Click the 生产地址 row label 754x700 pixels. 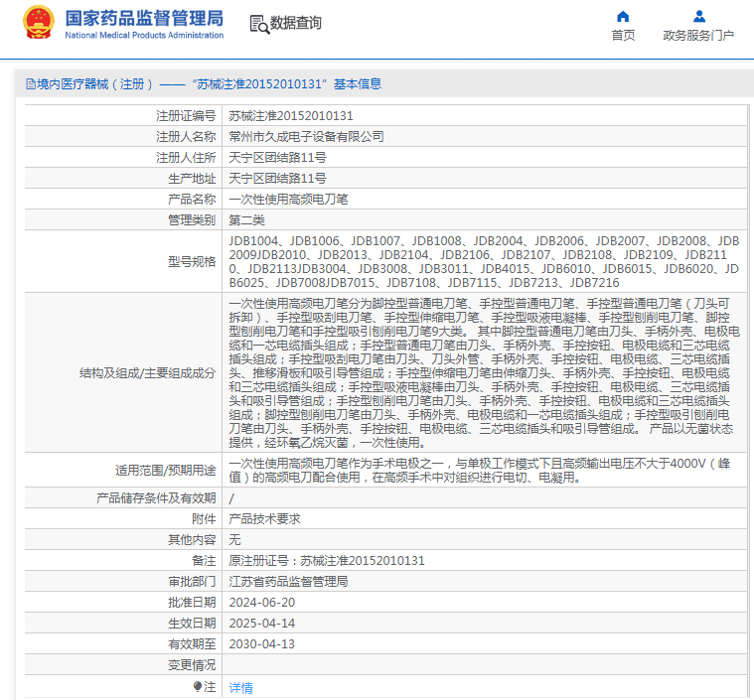(x=192, y=179)
